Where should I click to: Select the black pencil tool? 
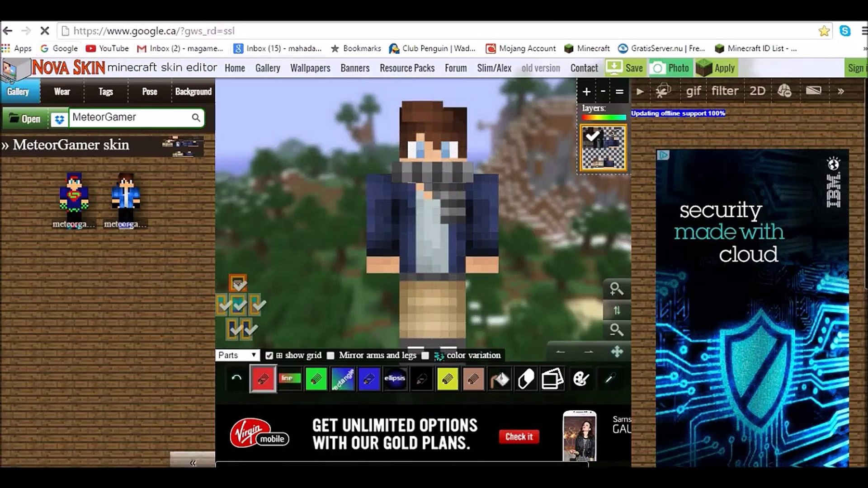coord(421,379)
